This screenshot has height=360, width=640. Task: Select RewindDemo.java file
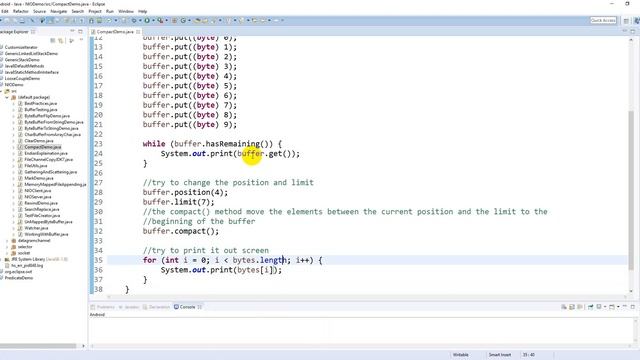click(41, 203)
